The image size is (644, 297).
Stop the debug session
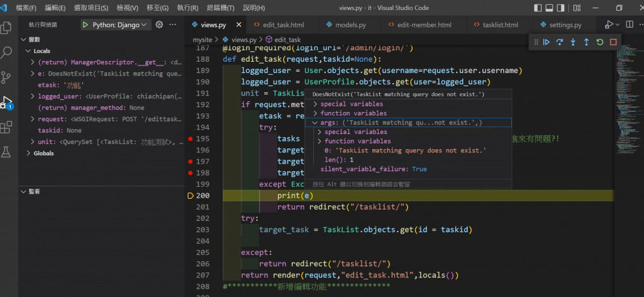(613, 42)
